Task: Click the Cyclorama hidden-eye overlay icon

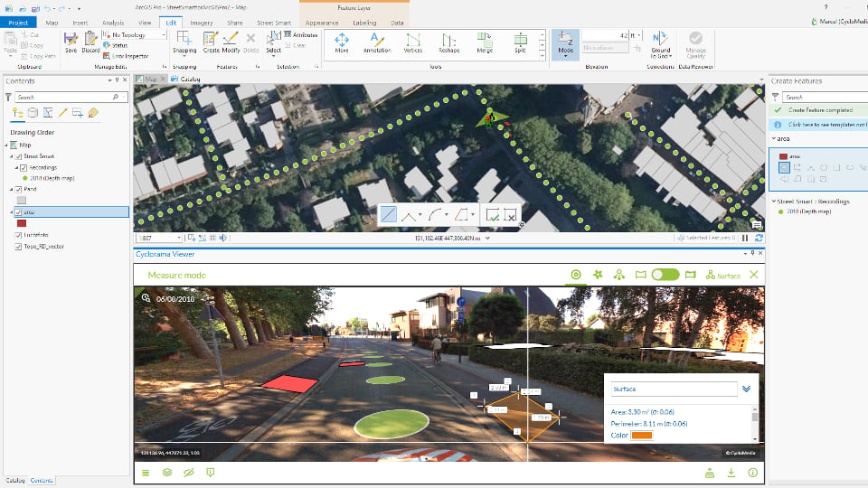Action: 189,473
